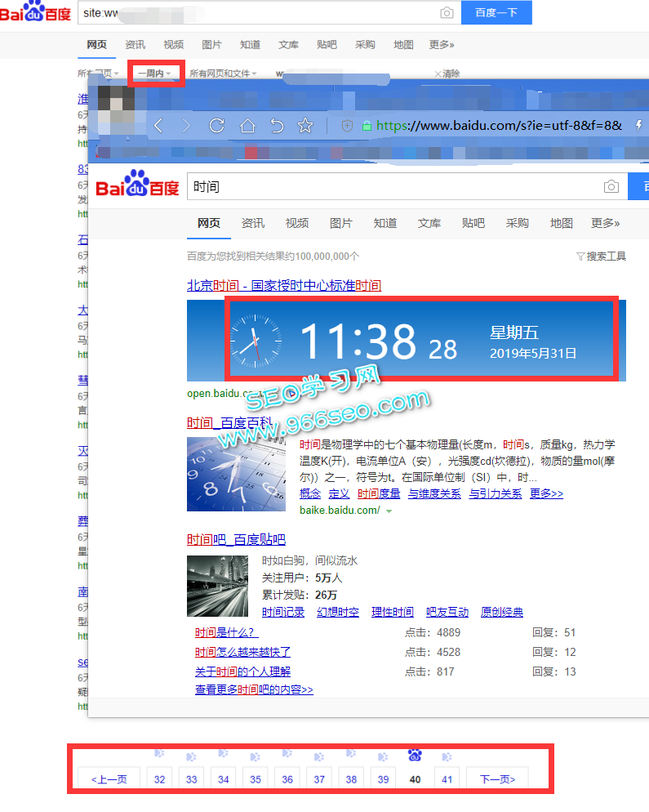Click the security shield icon in address bar
649x812 pixels.
click(347, 125)
